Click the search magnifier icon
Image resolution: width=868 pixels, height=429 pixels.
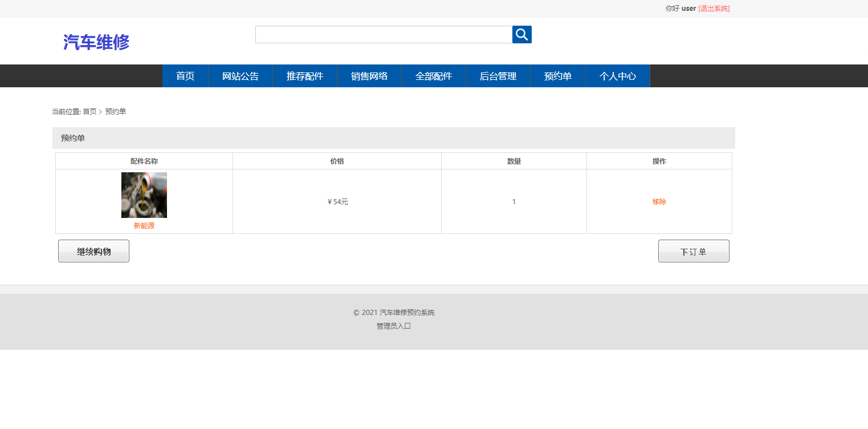click(x=521, y=34)
